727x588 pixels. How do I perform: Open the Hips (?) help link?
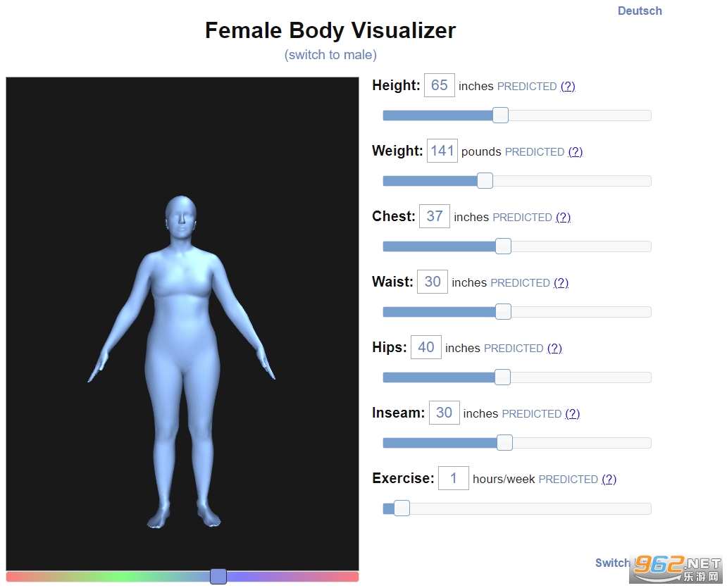point(554,348)
